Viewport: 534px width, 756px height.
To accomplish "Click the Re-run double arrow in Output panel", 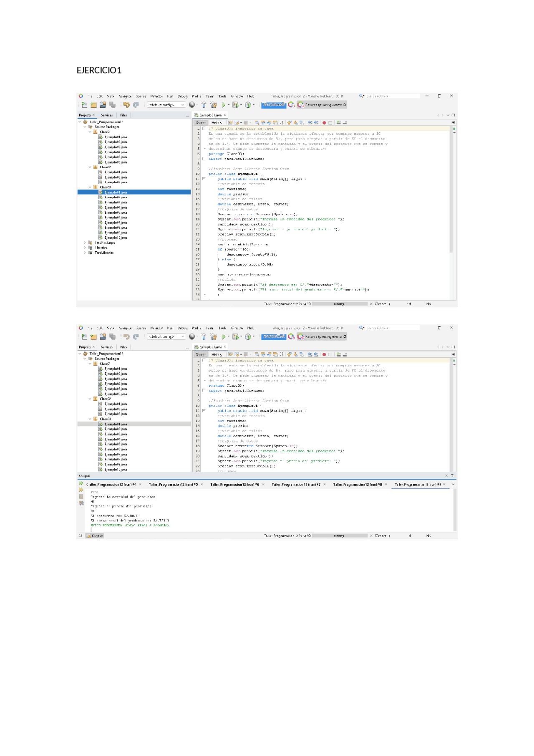I will (x=81, y=483).
